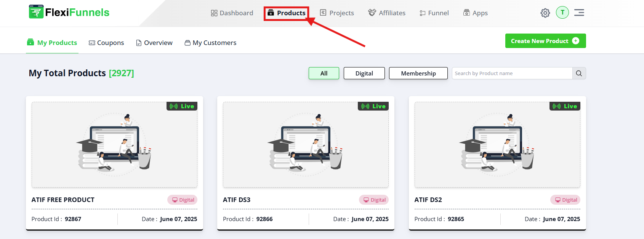Switch to the My Products tab
The height and width of the screenshot is (239, 644).
pyautogui.click(x=52, y=43)
